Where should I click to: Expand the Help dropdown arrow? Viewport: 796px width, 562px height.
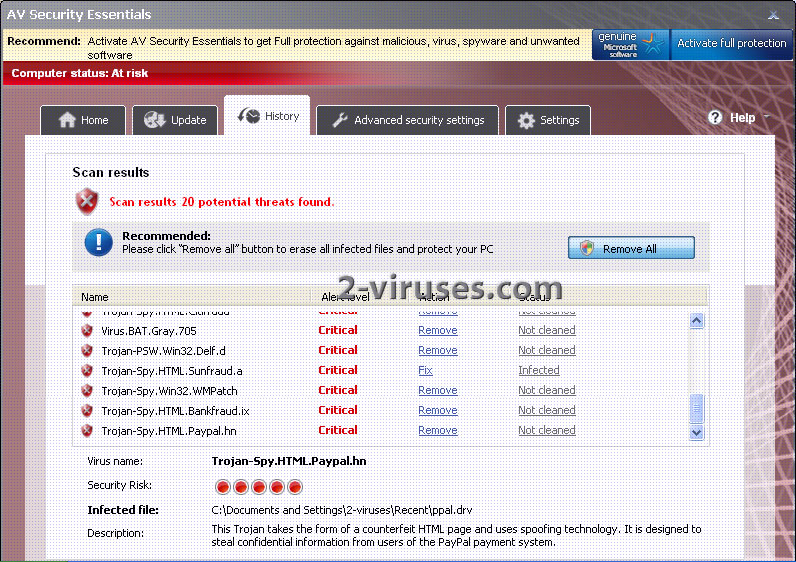coord(767,117)
